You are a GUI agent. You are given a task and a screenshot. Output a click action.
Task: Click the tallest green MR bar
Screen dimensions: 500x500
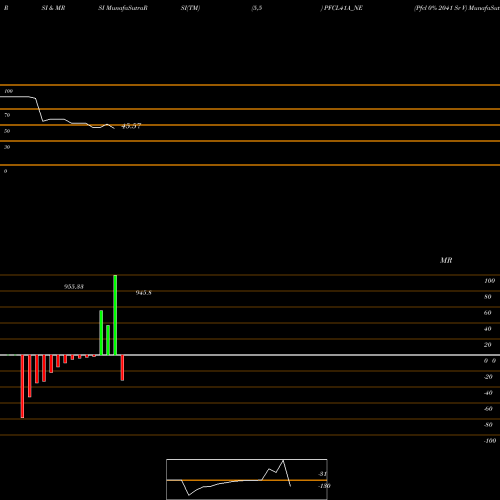coord(115,315)
